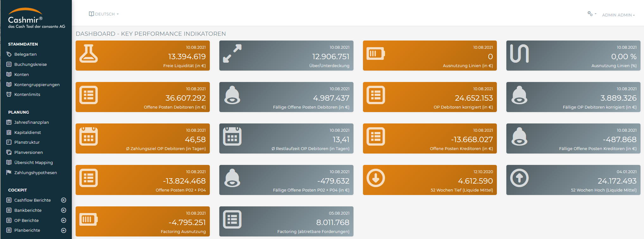Click the calendar icon on Ø Zahlungsziel OP Debitoren card

click(x=89, y=136)
